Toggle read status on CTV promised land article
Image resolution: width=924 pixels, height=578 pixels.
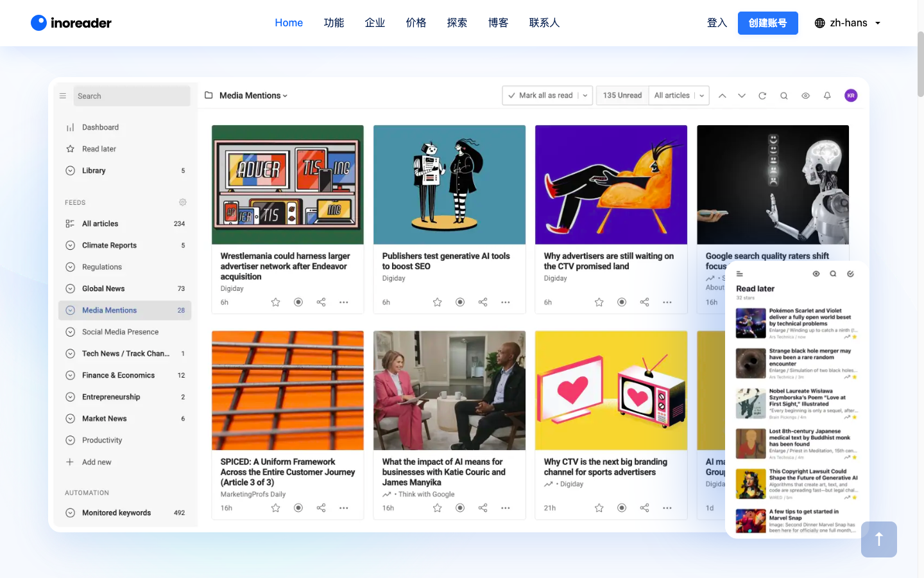(622, 302)
